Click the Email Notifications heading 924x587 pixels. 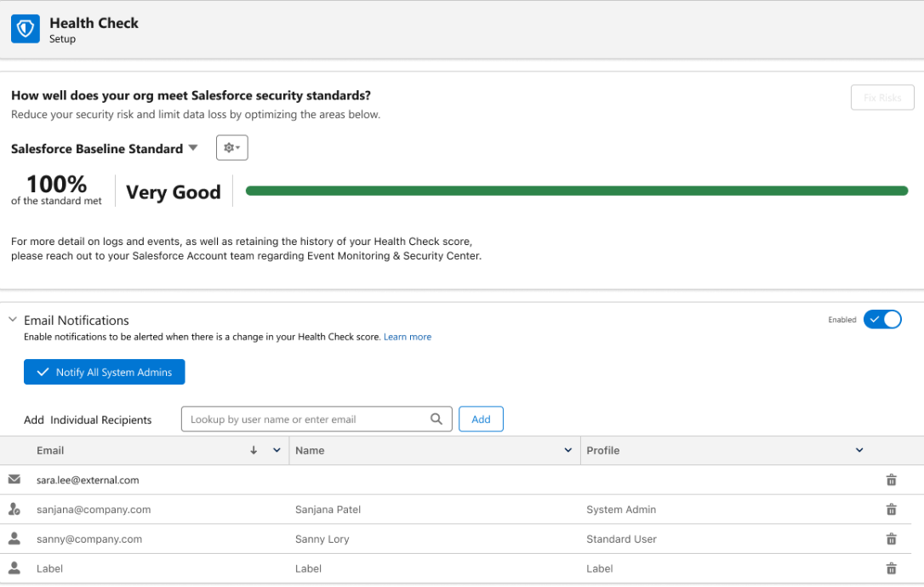pyautogui.click(x=76, y=321)
